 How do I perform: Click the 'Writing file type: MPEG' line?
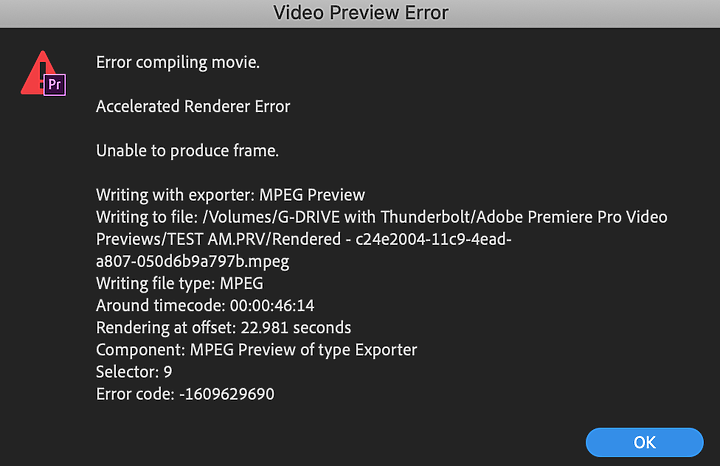pyautogui.click(x=180, y=283)
